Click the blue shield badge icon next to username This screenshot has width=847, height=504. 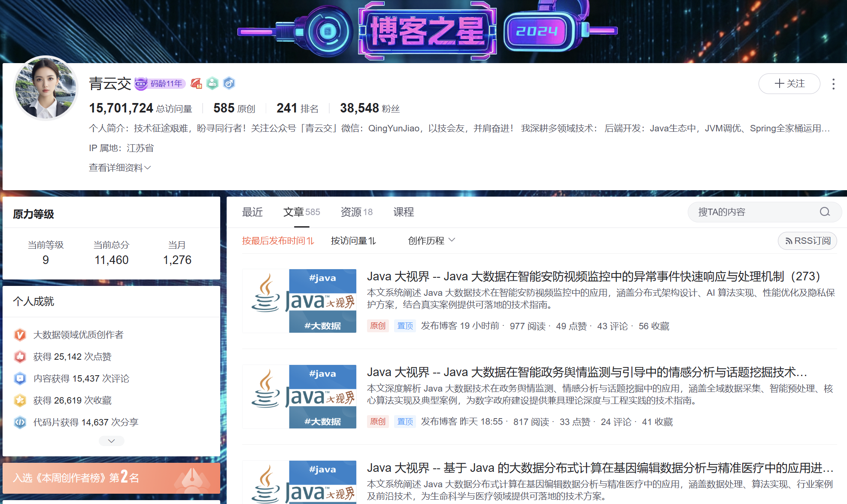[229, 83]
